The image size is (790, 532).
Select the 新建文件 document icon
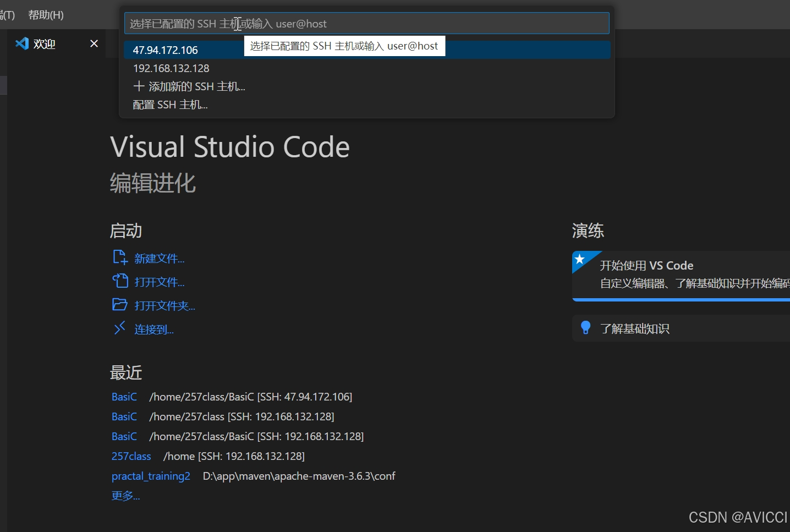tap(120, 257)
